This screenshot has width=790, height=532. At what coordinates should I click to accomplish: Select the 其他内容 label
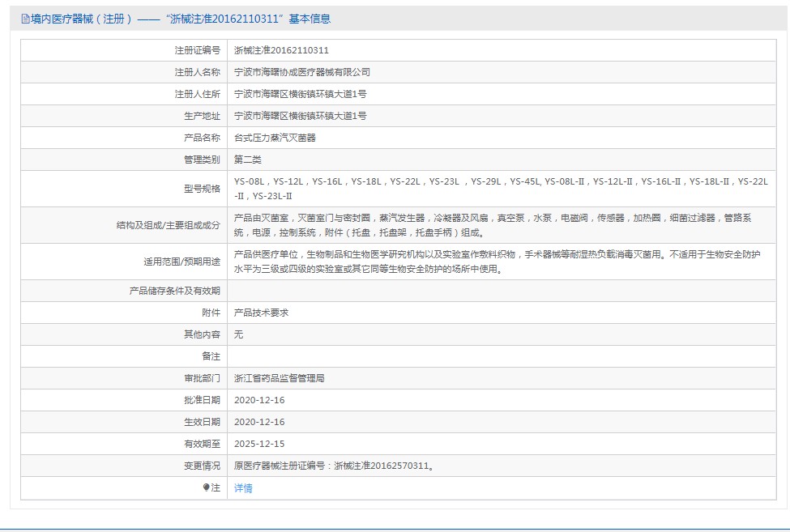pyautogui.click(x=202, y=334)
